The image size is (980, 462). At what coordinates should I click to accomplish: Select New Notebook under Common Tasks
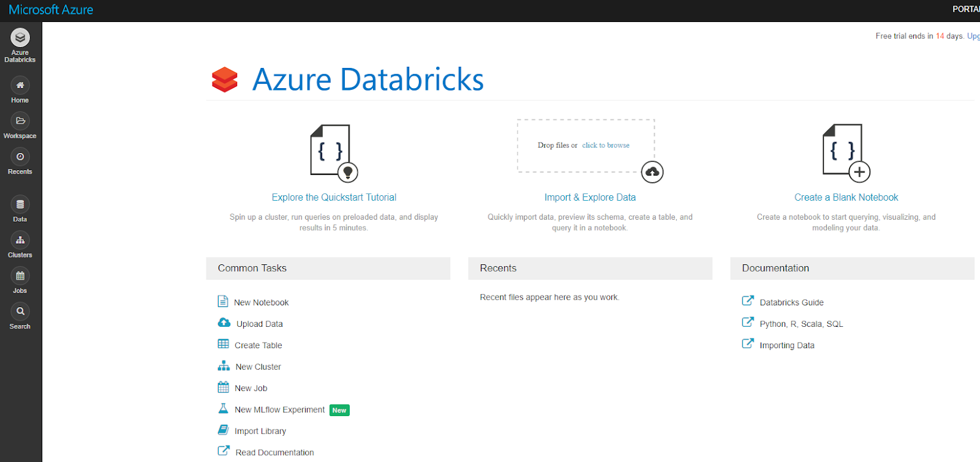[262, 302]
